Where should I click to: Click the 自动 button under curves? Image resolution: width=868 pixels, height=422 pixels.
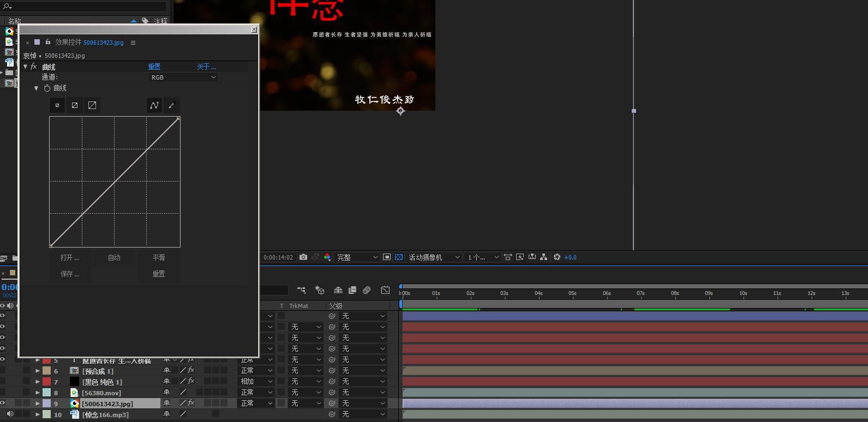point(114,257)
